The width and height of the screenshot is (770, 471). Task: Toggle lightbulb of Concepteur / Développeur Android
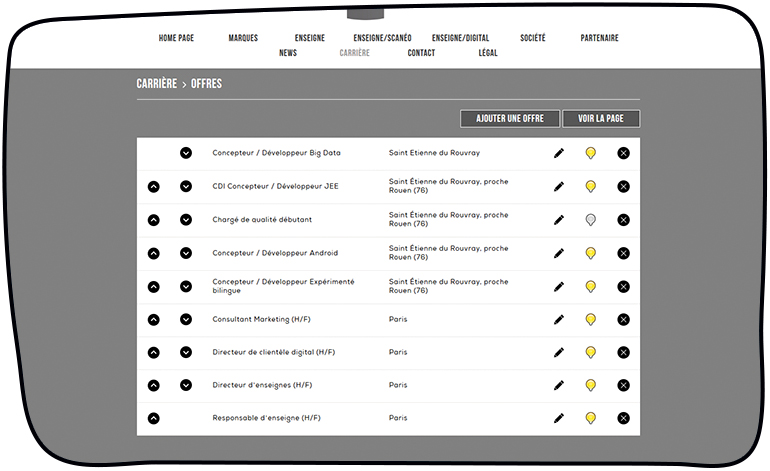(591, 254)
